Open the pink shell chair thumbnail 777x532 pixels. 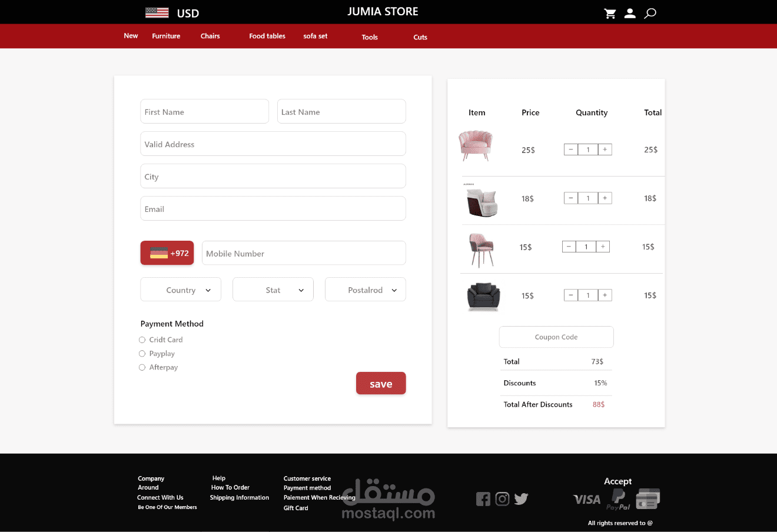pos(476,146)
